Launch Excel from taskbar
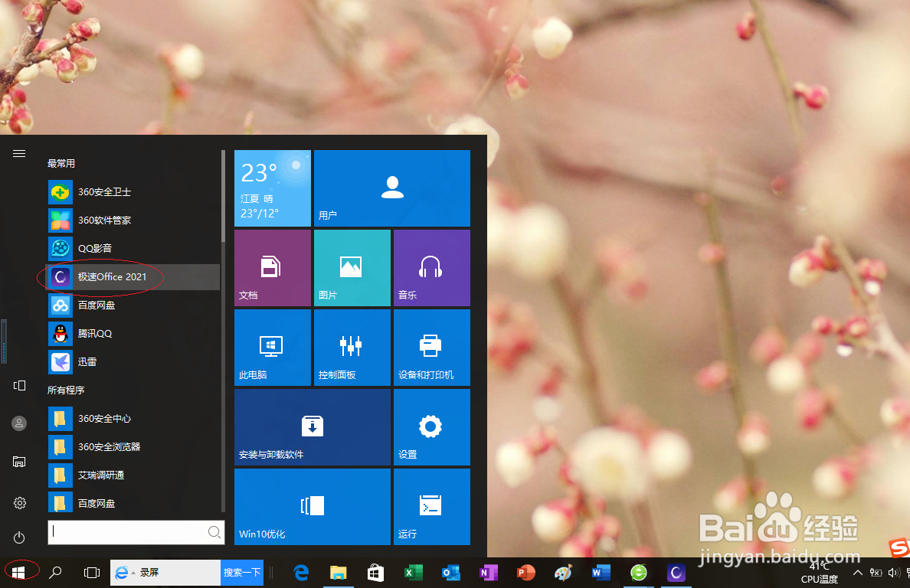Viewport: 910px width, 588px height. (413, 573)
